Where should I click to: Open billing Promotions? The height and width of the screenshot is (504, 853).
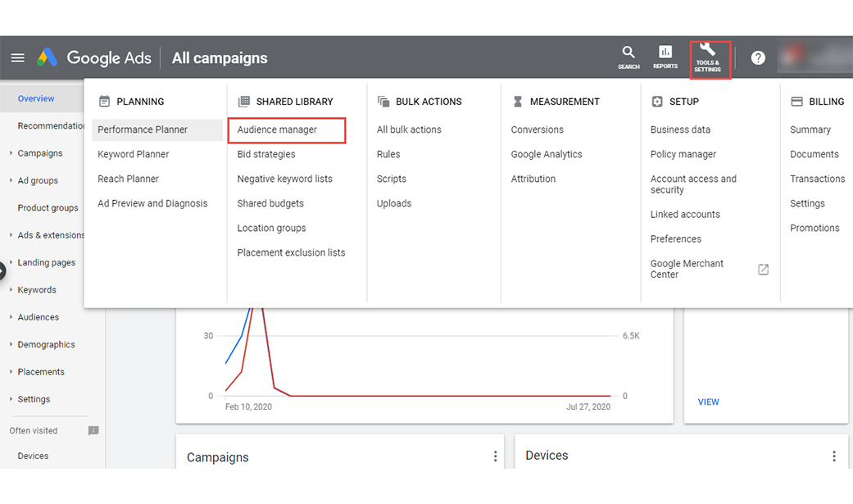[814, 228]
